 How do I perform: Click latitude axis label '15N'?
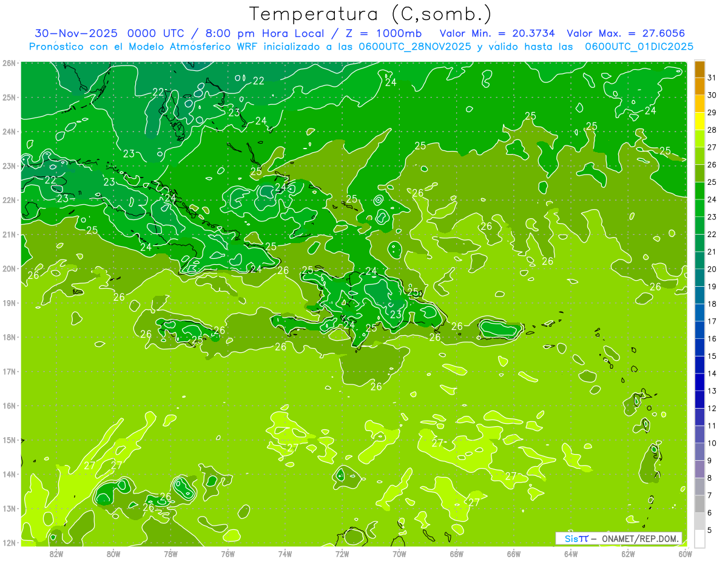[x=9, y=440]
